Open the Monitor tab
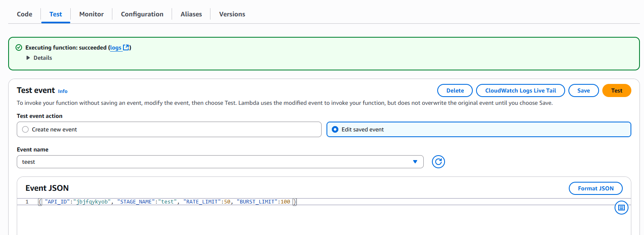This screenshot has width=644, height=235. point(92,14)
